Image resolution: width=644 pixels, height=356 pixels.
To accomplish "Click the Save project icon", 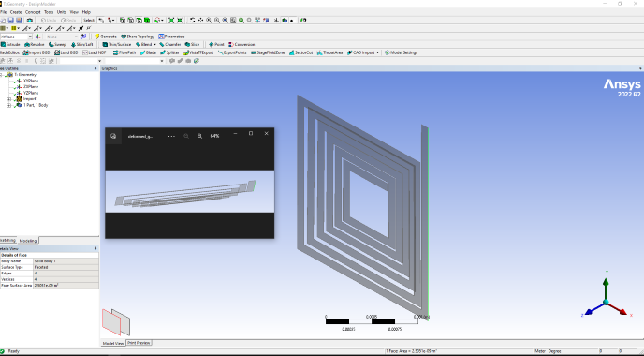I will coord(10,21).
